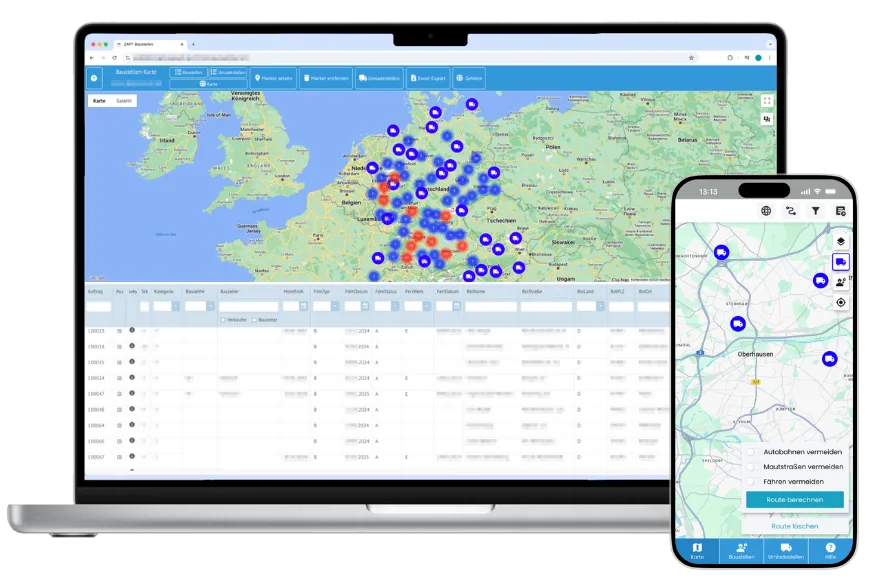Check Fähren vermeiden option

point(751,482)
